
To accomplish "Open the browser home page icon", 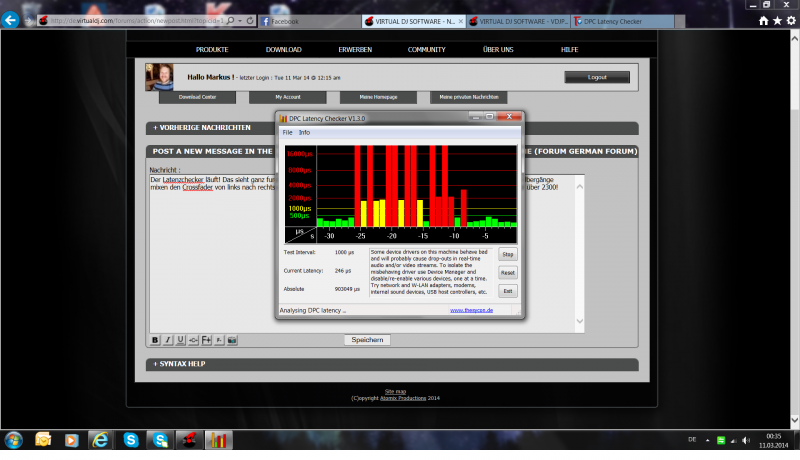I will [763, 21].
